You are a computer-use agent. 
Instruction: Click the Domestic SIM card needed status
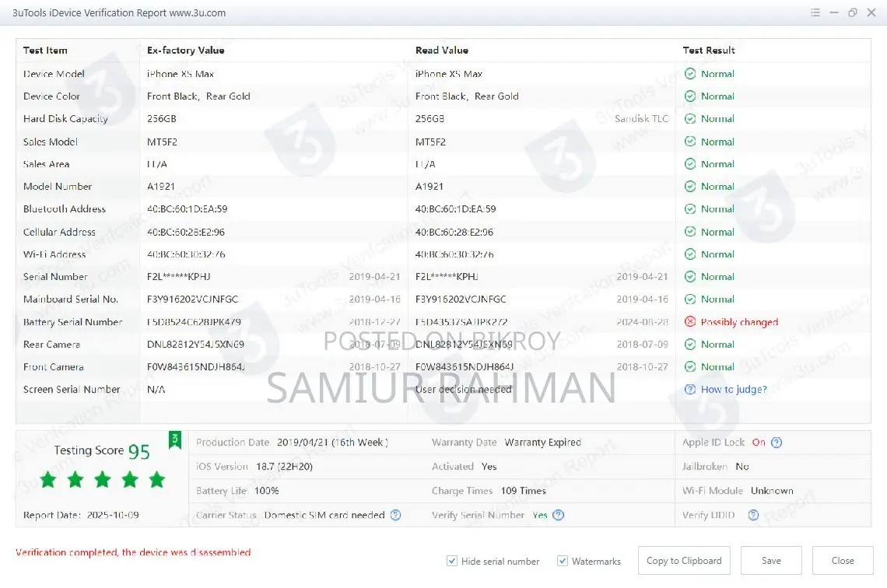[x=324, y=515]
